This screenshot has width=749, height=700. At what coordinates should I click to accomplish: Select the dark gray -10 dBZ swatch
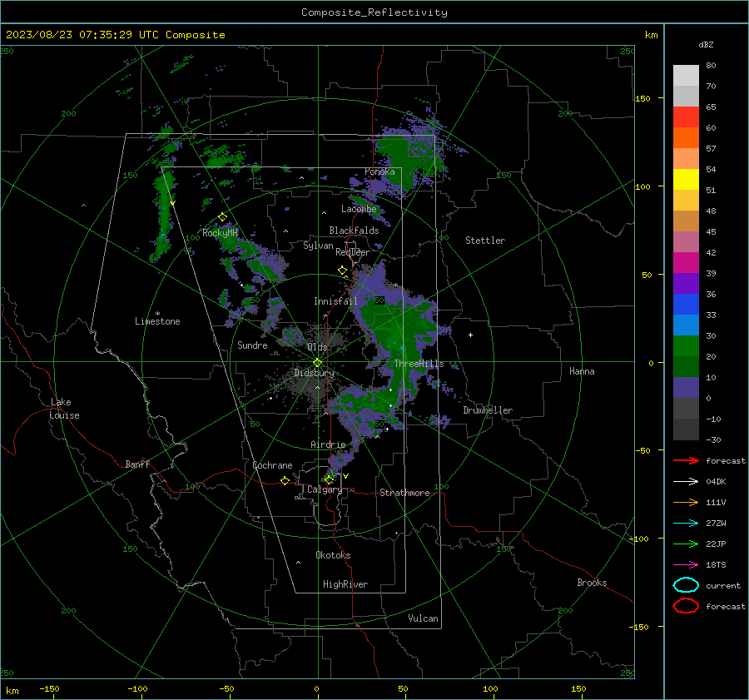686,429
